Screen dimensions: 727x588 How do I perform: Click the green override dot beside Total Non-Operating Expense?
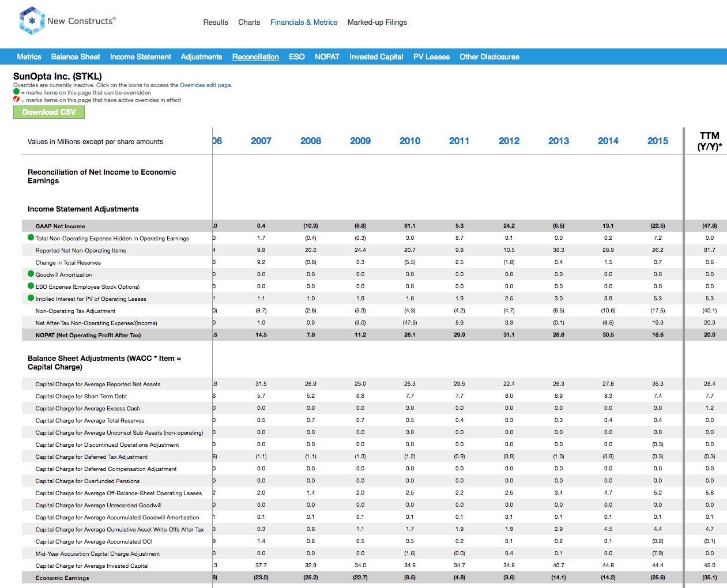tap(31, 238)
